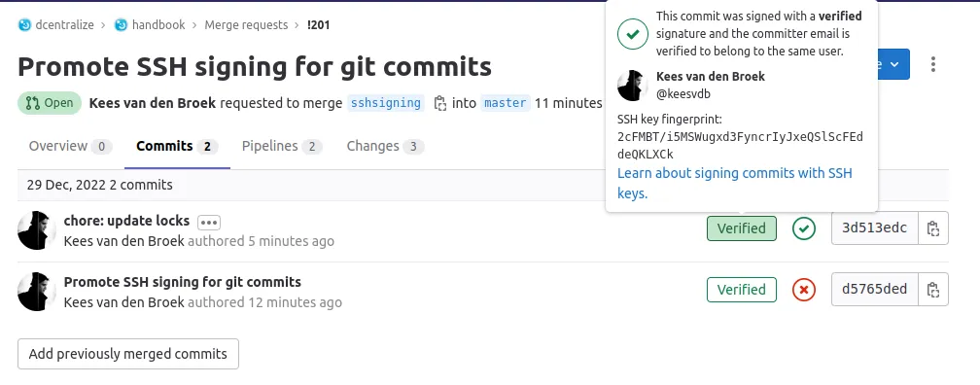
Task: Open the Changes tab
Action: tap(385, 146)
